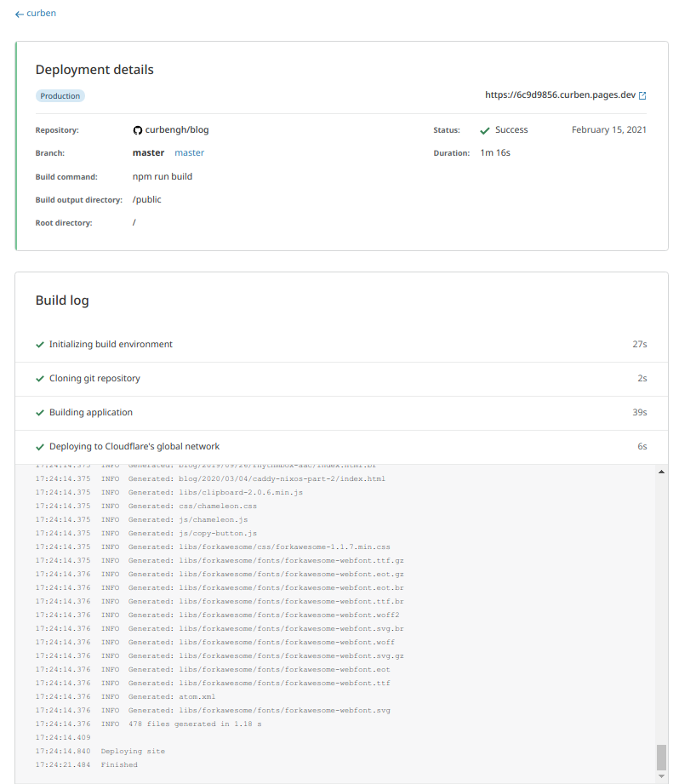The height and width of the screenshot is (784, 679).
Task: Click the build log scrollbar down arrow
Action: 661,776
